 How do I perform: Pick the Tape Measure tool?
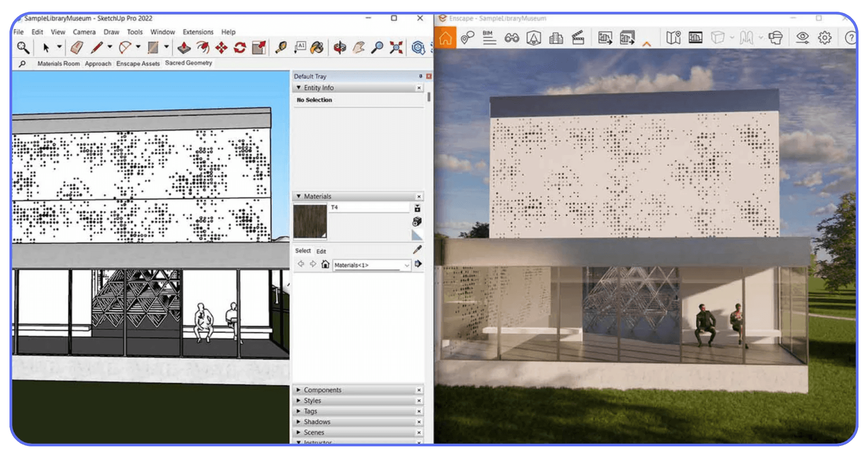pos(281,47)
